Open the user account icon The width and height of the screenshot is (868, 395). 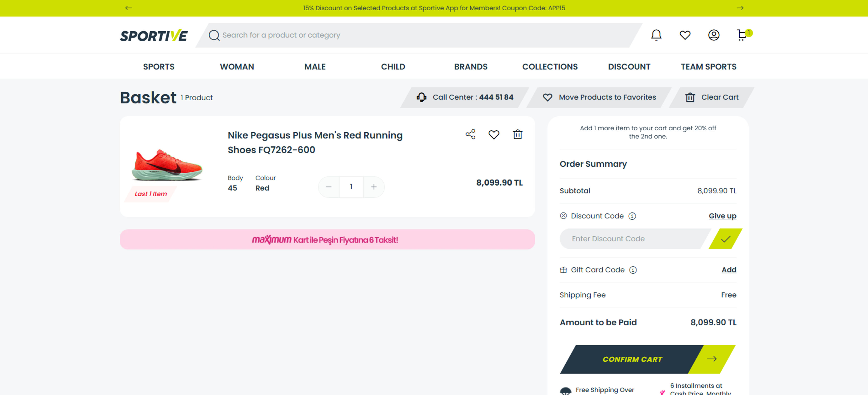click(713, 35)
